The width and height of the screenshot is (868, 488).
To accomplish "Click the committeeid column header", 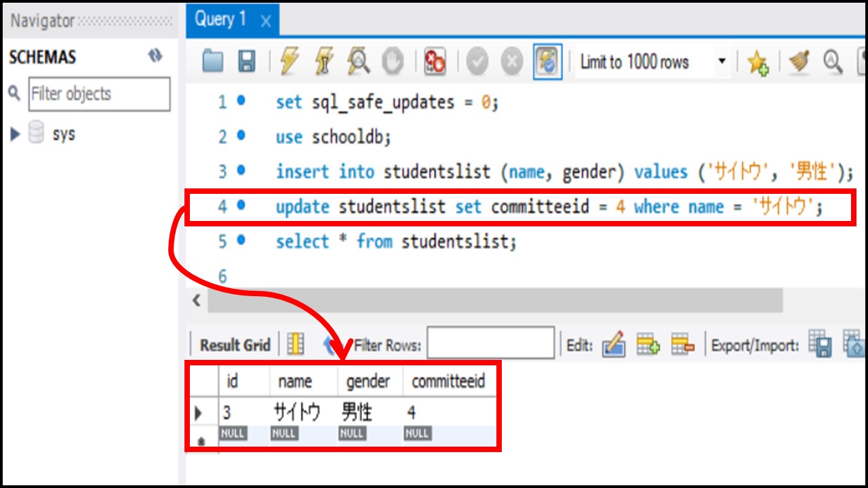I will 450,382.
